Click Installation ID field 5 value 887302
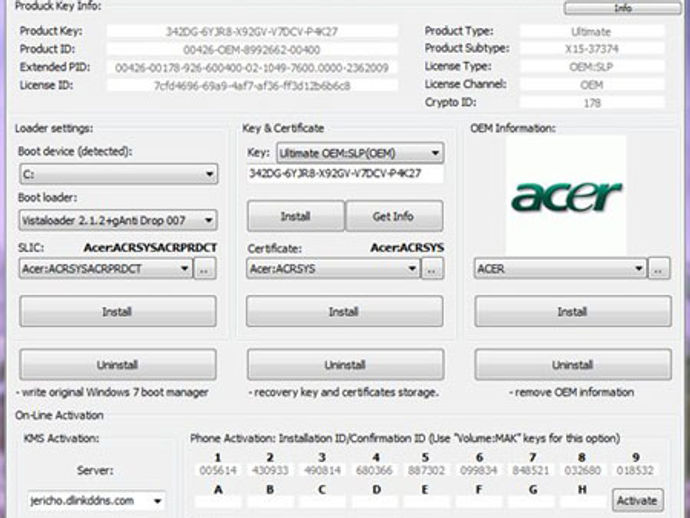 (x=426, y=470)
